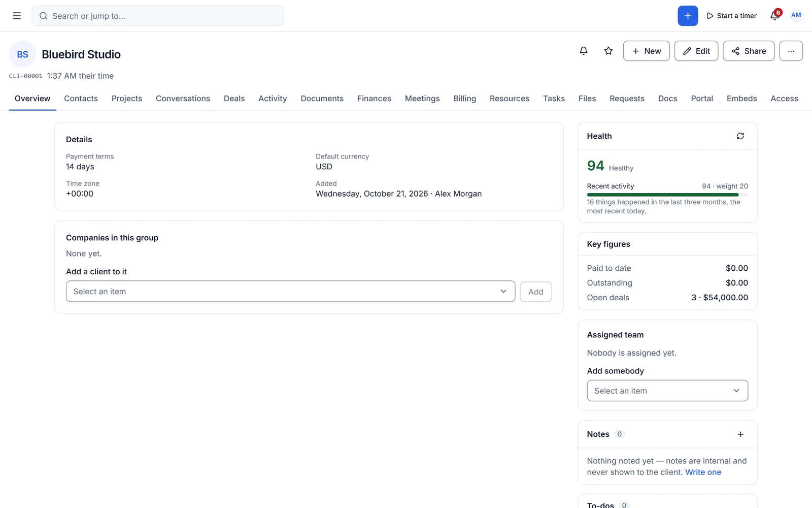Open the hamburger navigation menu
The image size is (812, 508).
pos(17,16)
